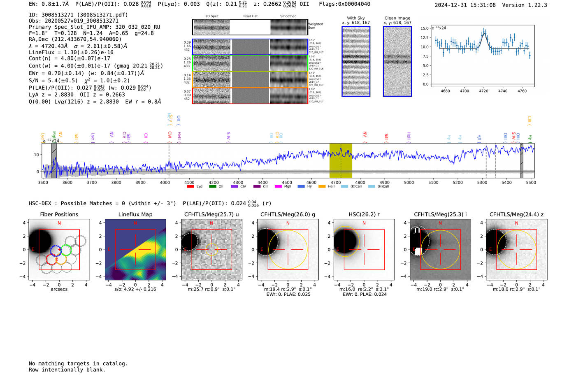Click the With Sky 2D cutout
Image resolution: width=576 pixels, height=392 pixels.
pos(356,61)
